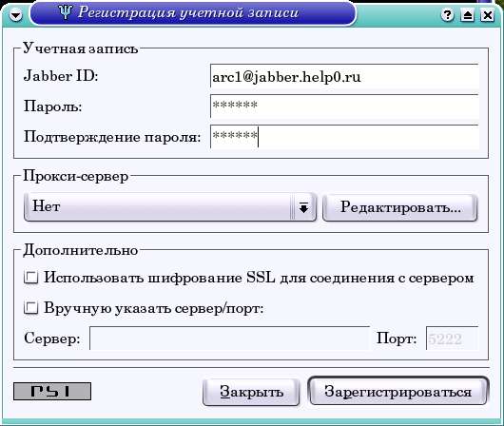504x426 pixels.
Task: Click the 'Зарегистрироваться' button
Action: tap(398, 391)
